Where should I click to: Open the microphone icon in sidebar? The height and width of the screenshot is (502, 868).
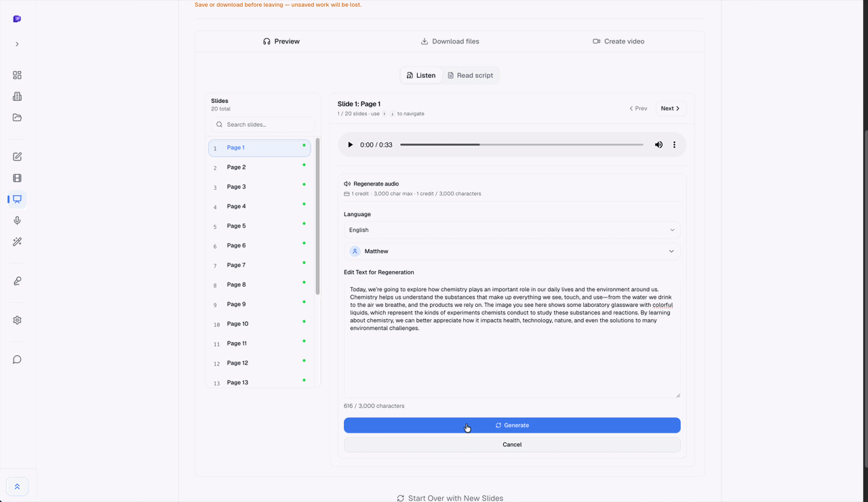coord(17,220)
